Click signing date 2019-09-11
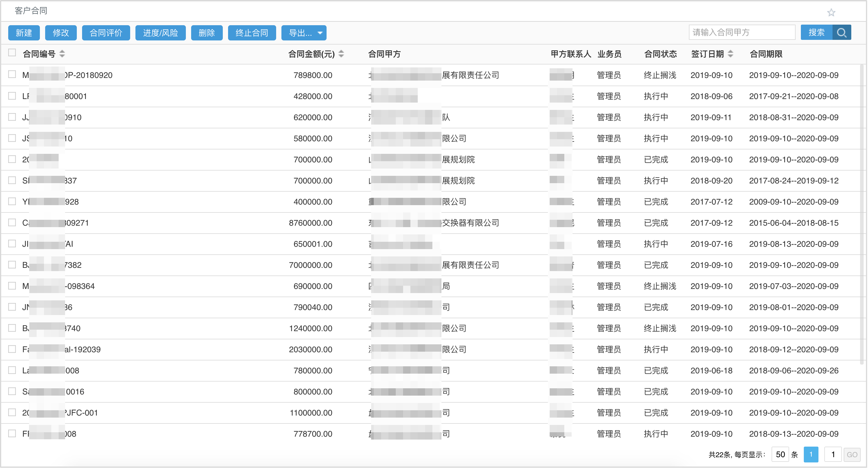 coord(711,118)
